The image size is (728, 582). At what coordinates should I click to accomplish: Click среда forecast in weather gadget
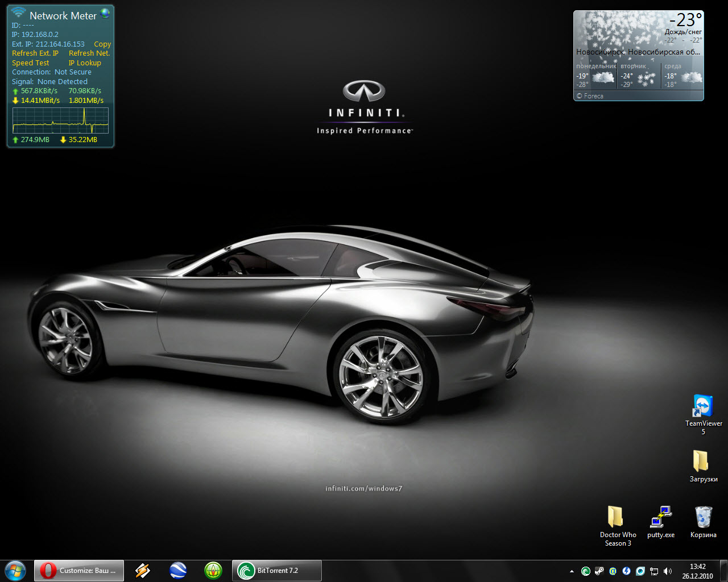coord(683,76)
